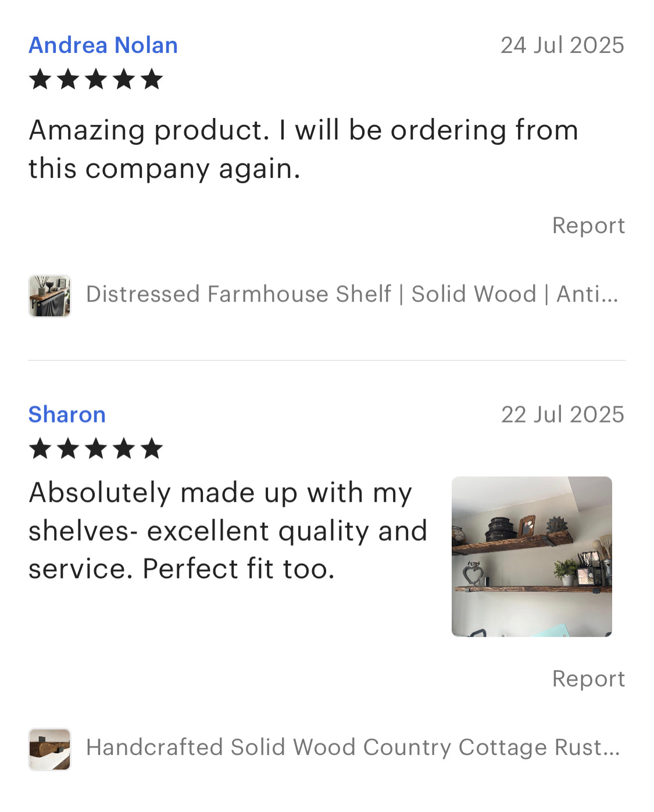654x812 pixels.
Task: Open Sharon's reviewer profile link
Action: pos(67,414)
